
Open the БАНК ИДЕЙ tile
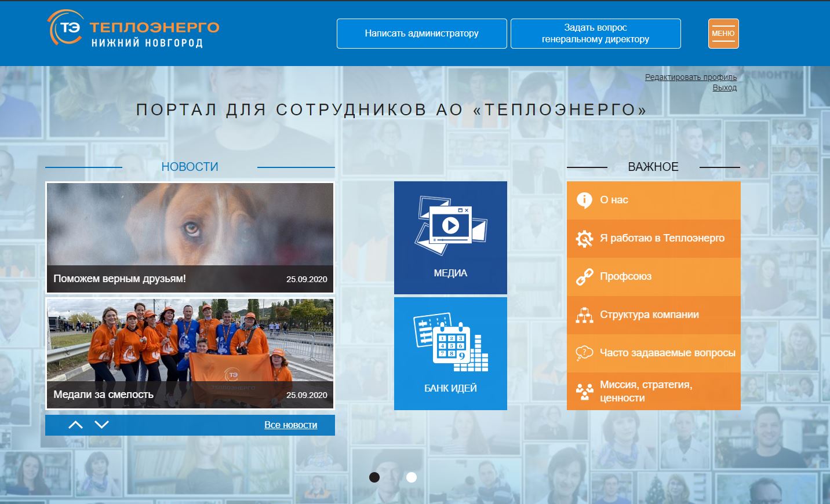tap(450, 353)
